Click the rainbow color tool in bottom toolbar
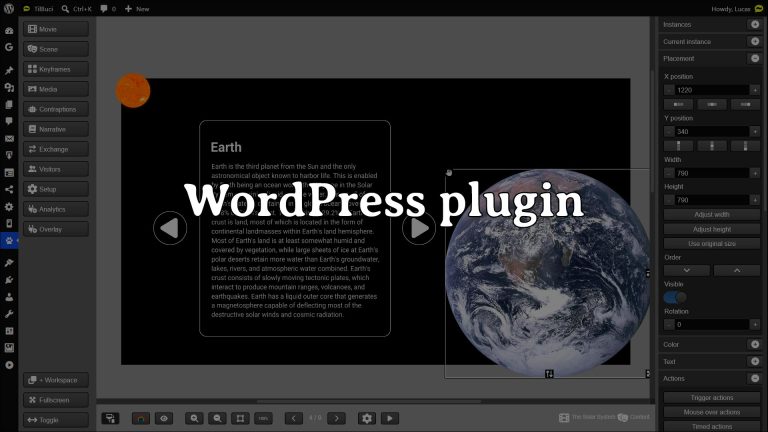The width and height of the screenshot is (768, 432). (x=141, y=418)
